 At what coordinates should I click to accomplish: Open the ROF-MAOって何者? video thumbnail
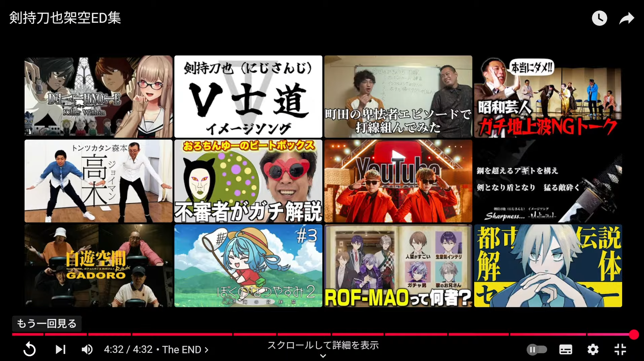398,266
